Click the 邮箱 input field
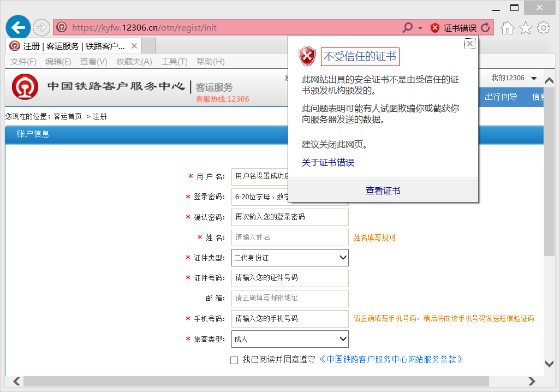 pyautogui.click(x=290, y=299)
